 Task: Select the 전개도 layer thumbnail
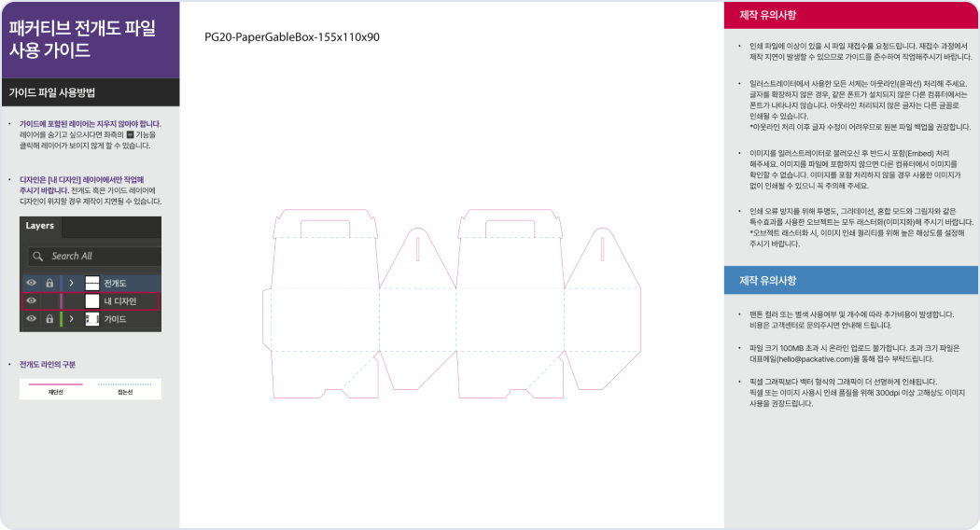[x=91, y=282]
